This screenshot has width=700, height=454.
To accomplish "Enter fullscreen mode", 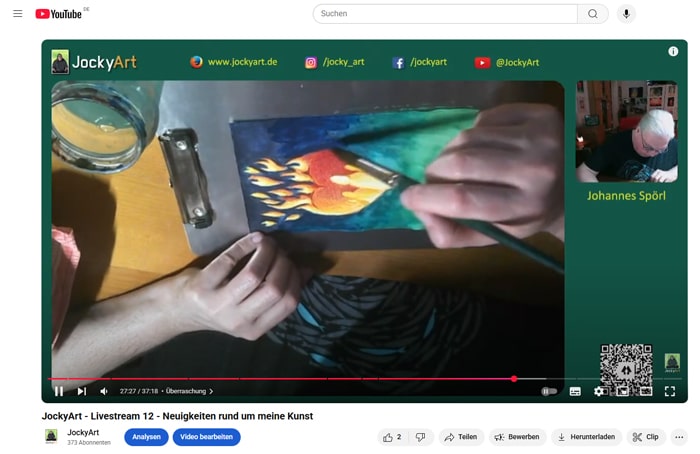I will (670, 391).
